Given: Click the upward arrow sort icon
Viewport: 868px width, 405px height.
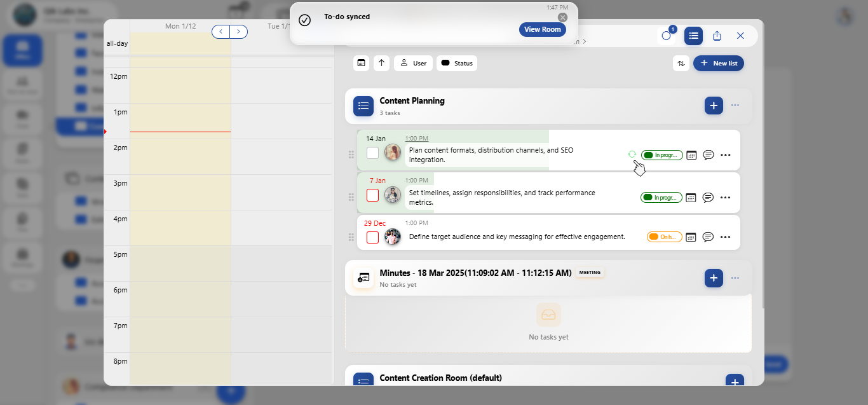Looking at the screenshot, I should coord(382,63).
